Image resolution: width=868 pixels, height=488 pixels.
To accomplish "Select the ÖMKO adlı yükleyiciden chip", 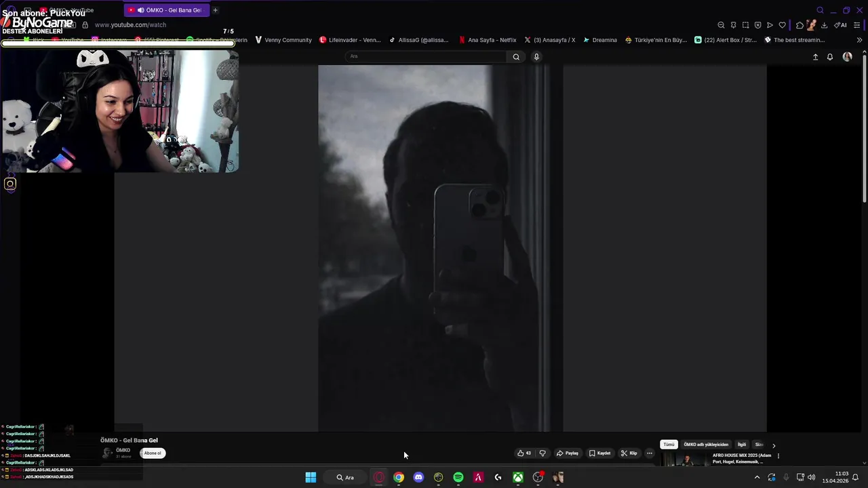I will (x=706, y=445).
